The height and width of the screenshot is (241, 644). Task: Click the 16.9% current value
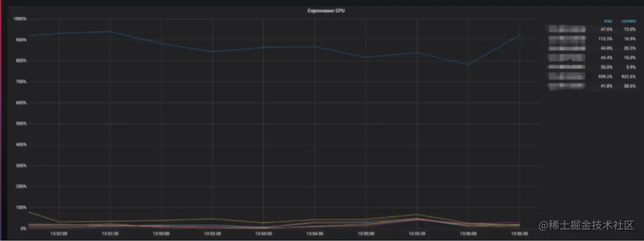point(630,39)
